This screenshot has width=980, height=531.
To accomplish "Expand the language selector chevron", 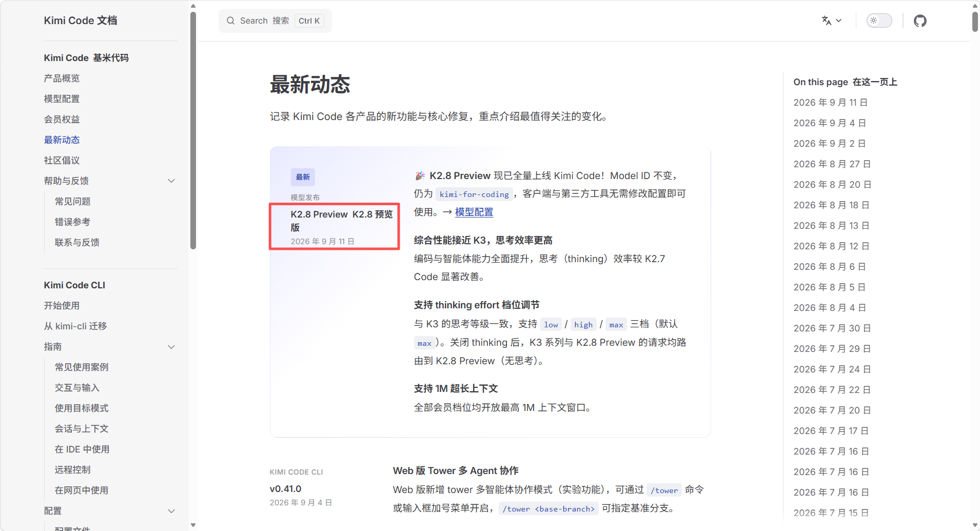I will (x=839, y=21).
